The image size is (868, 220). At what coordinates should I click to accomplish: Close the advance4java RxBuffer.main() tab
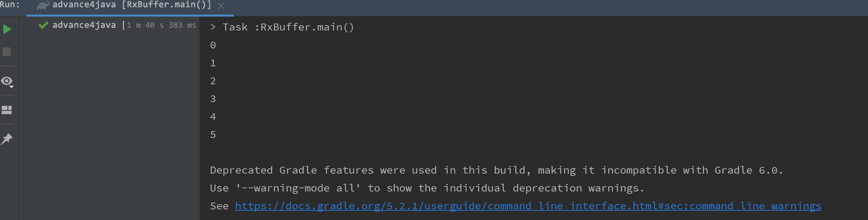pyautogui.click(x=221, y=6)
